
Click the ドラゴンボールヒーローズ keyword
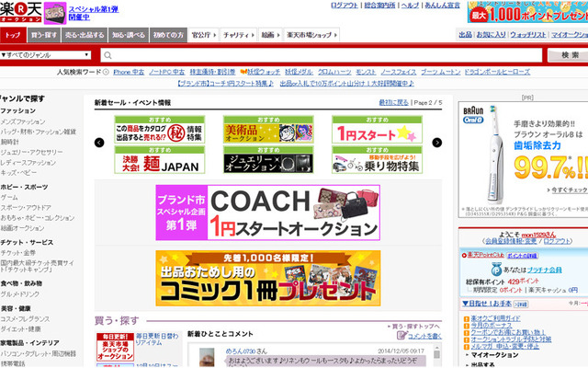coord(497,72)
